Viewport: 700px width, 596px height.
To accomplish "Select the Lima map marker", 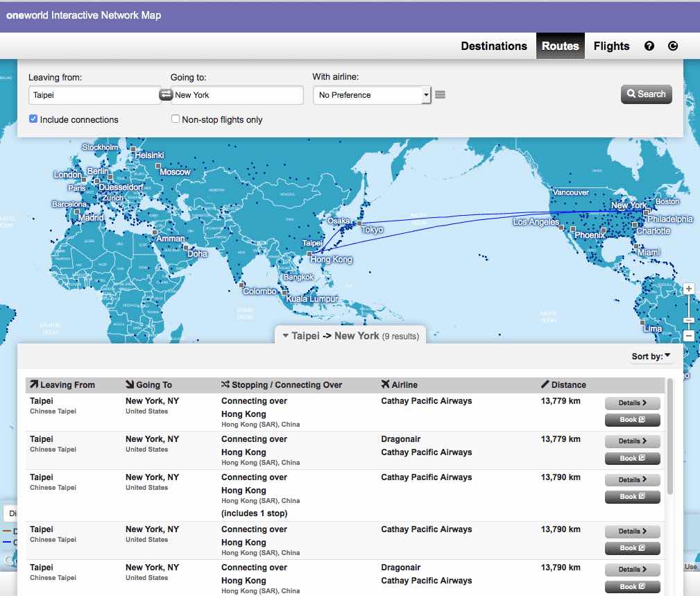I will click(642, 323).
